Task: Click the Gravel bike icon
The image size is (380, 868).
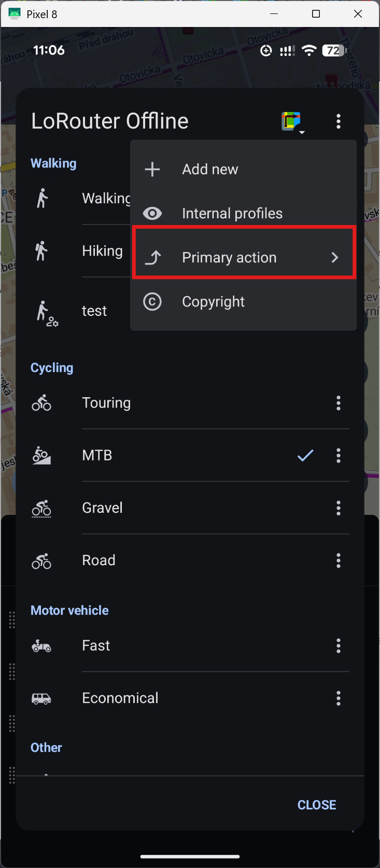Action: point(41,508)
